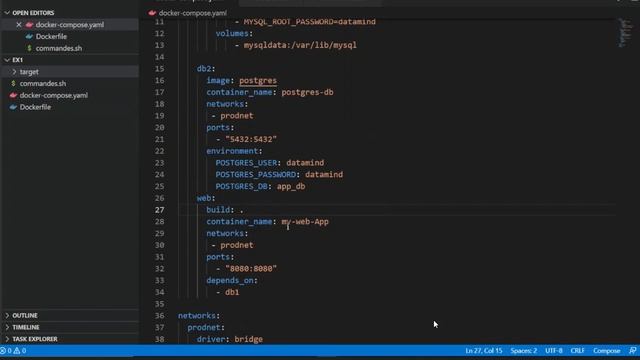Click 'MYSQL_ROOT_PASSWORD=datamind' on line 11
Image resolution: width=640 pixels, height=360 pixels.
pyautogui.click(x=310, y=22)
